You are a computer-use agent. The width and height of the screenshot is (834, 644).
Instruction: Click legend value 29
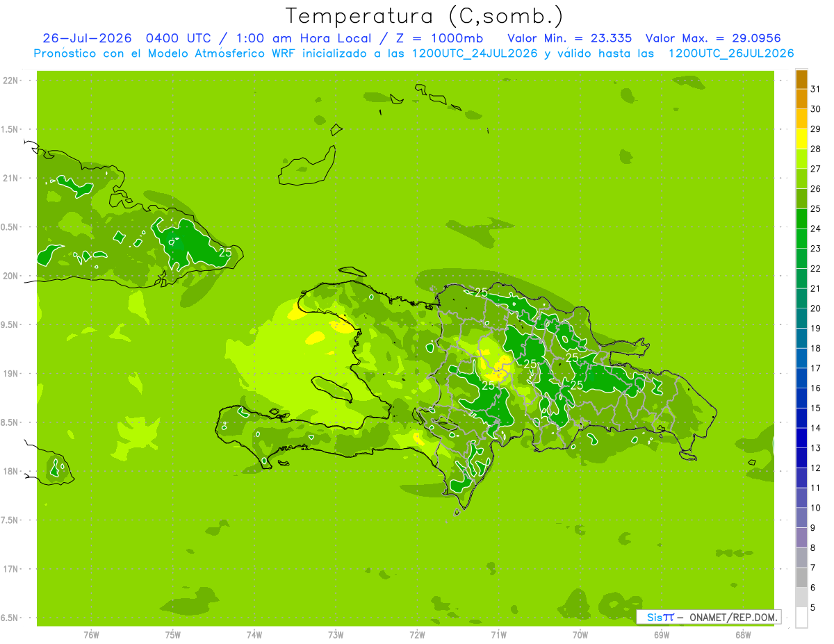click(x=816, y=129)
